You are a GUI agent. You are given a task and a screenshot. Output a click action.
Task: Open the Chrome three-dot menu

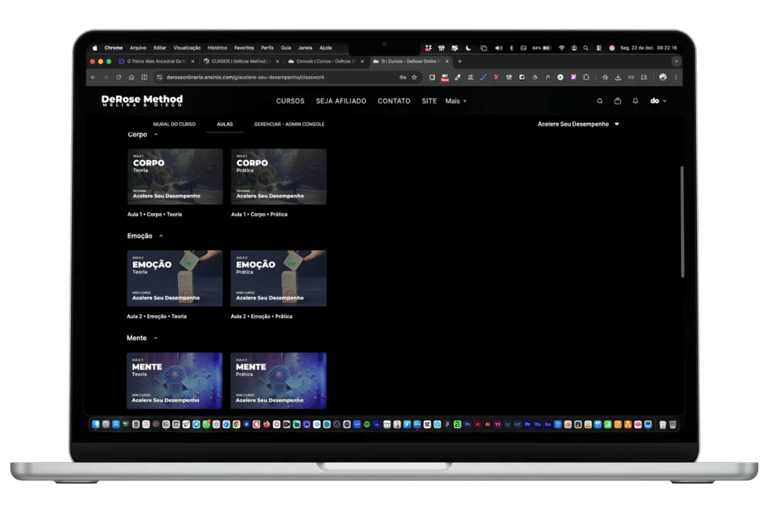click(676, 77)
